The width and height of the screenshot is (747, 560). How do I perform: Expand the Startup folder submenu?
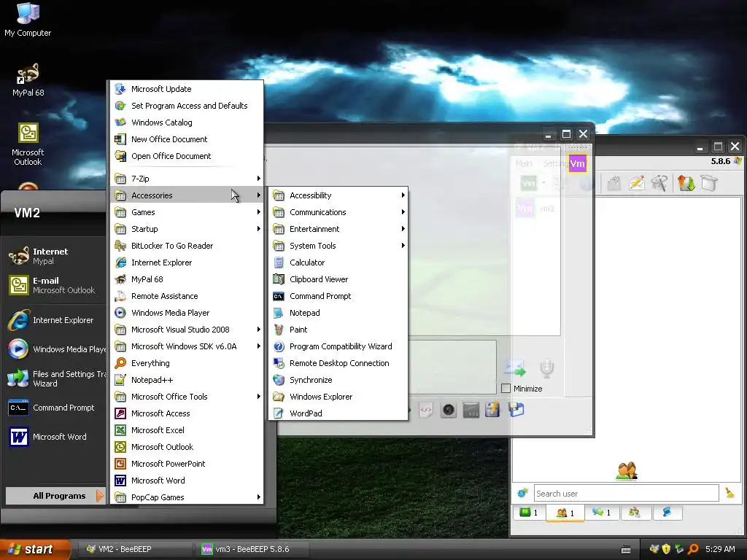click(187, 228)
